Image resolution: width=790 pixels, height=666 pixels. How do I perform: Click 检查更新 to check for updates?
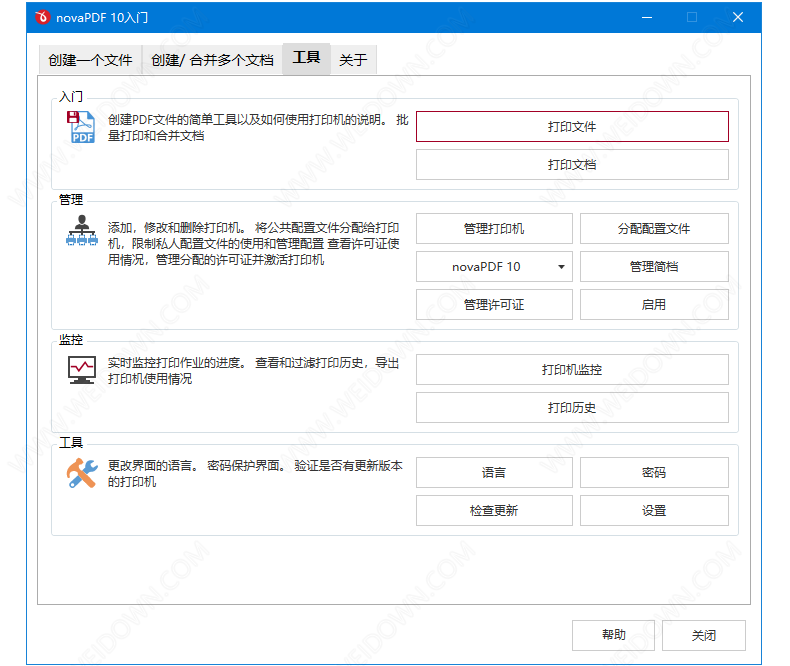point(494,510)
